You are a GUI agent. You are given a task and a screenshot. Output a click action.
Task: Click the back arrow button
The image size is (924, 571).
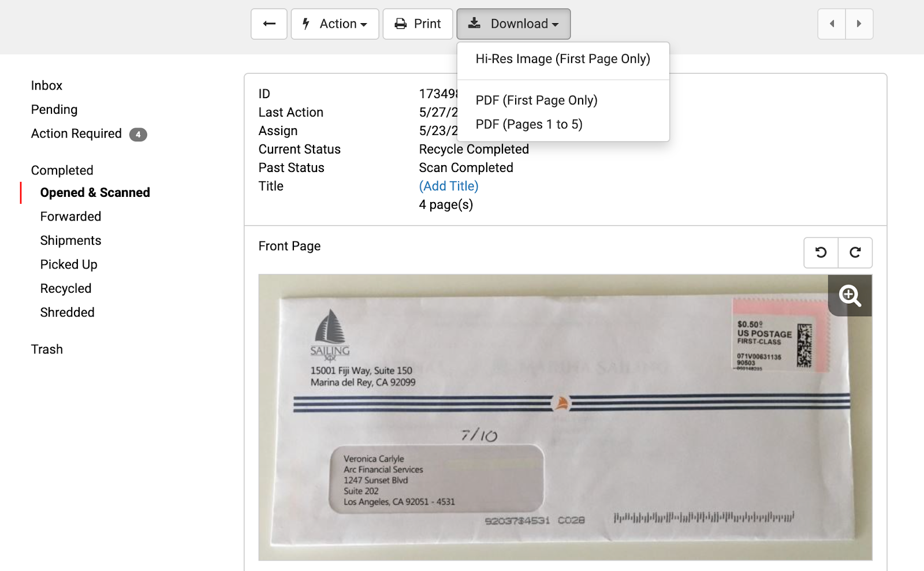click(x=269, y=24)
